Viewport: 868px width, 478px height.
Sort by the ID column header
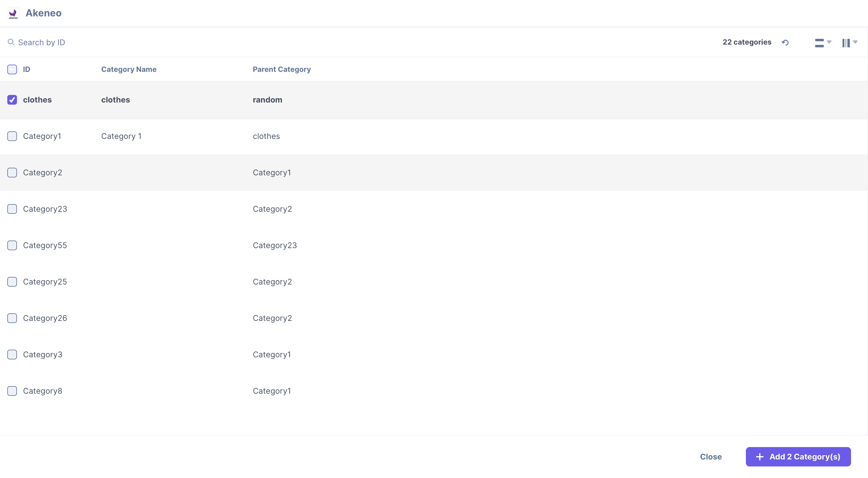point(27,69)
